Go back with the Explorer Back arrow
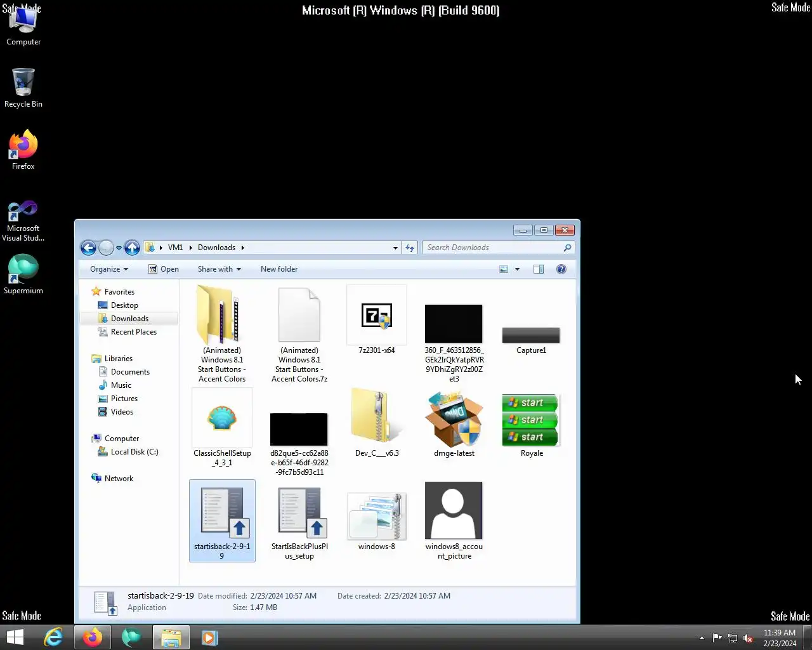The width and height of the screenshot is (812, 650). click(89, 248)
